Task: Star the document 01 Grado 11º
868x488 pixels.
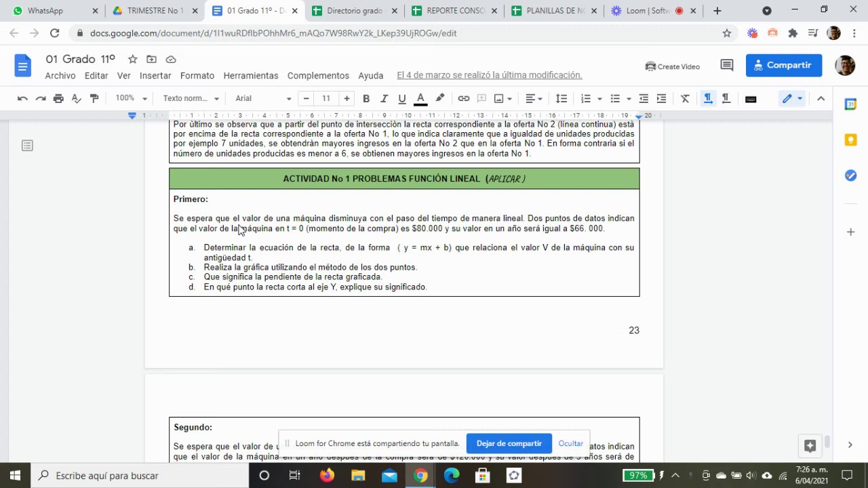Action: click(133, 60)
